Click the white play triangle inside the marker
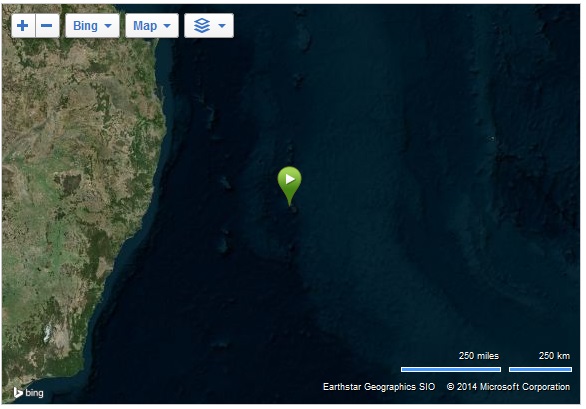This screenshot has width=586, height=409. 290,179
